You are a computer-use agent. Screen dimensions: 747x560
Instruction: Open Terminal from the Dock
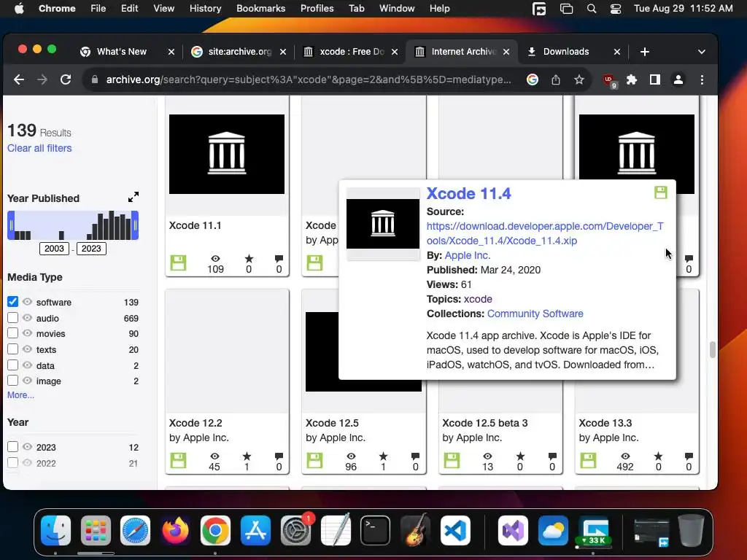(375, 531)
